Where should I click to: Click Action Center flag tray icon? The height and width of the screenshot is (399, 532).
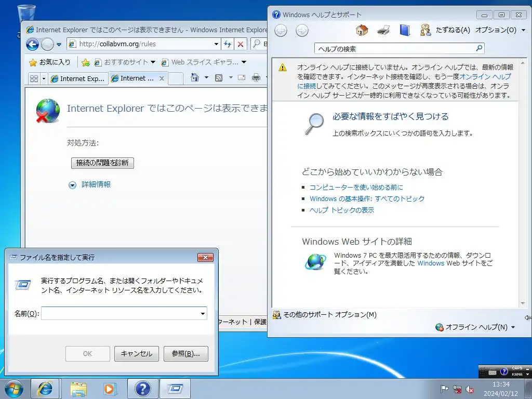point(444,389)
